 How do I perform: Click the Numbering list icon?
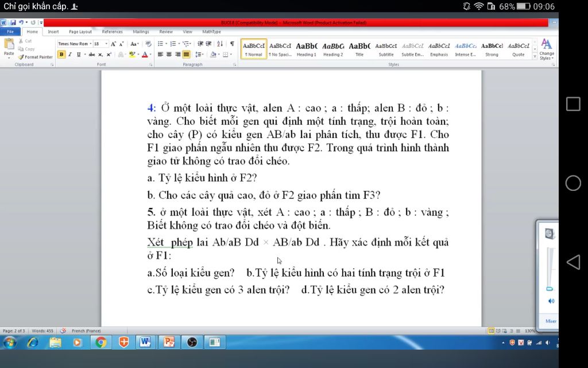(x=175, y=44)
